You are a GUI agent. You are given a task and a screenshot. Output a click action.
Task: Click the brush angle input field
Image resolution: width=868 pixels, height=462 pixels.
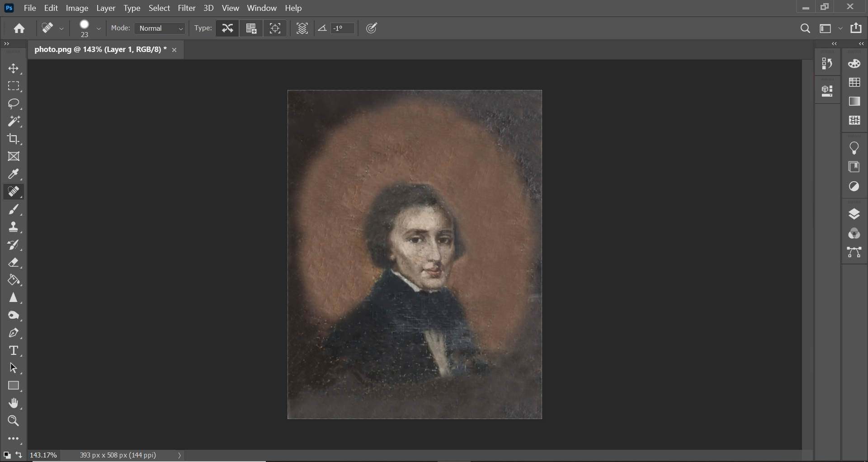point(343,28)
